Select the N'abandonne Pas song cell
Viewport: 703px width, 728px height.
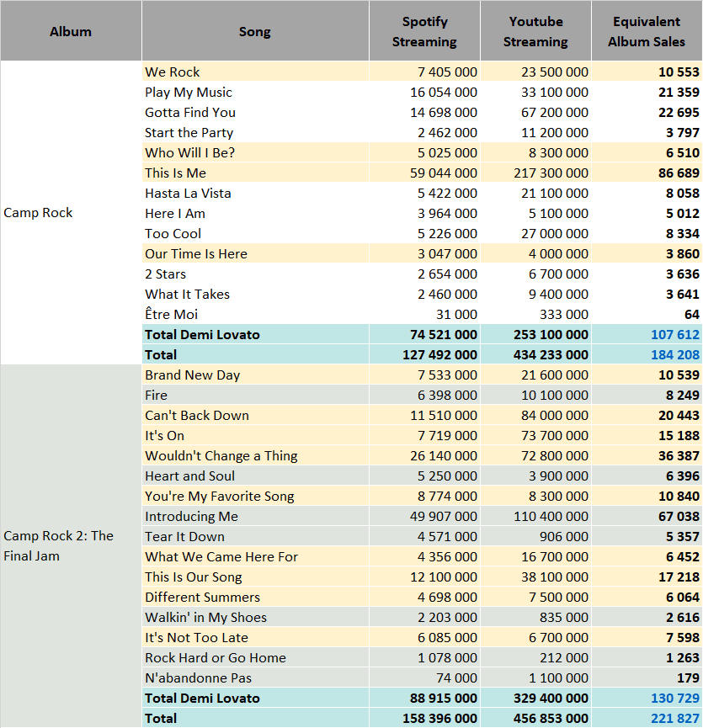click(255, 678)
